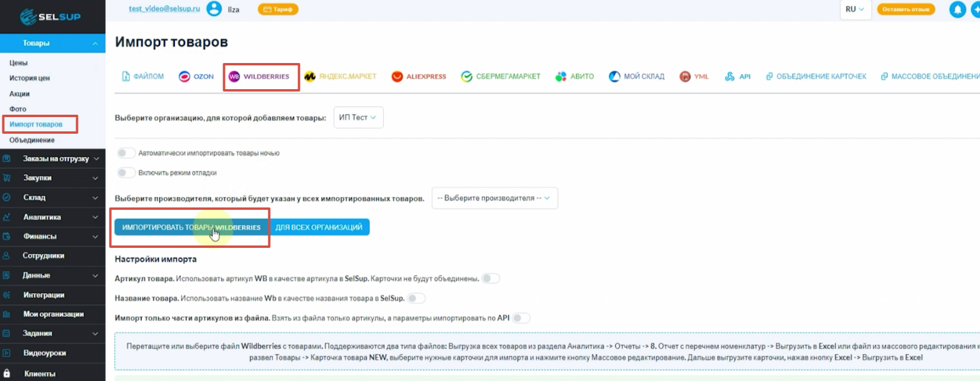Select the Яндекс.Маркет logo tab

[x=310, y=77]
